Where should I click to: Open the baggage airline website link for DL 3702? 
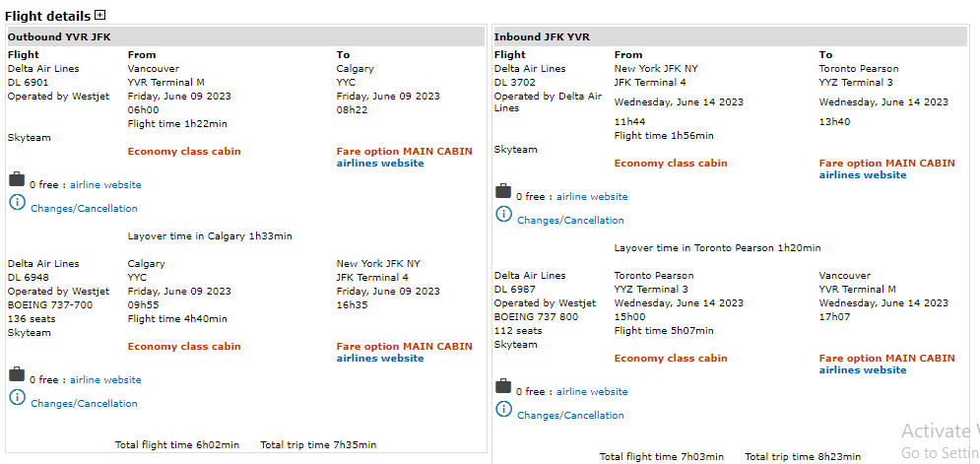pos(592,197)
